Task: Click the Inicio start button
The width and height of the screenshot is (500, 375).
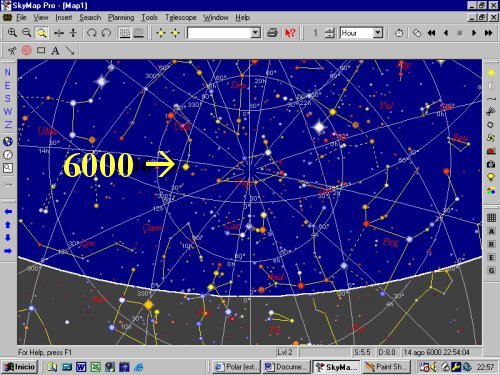Action: [x=20, y=367]
